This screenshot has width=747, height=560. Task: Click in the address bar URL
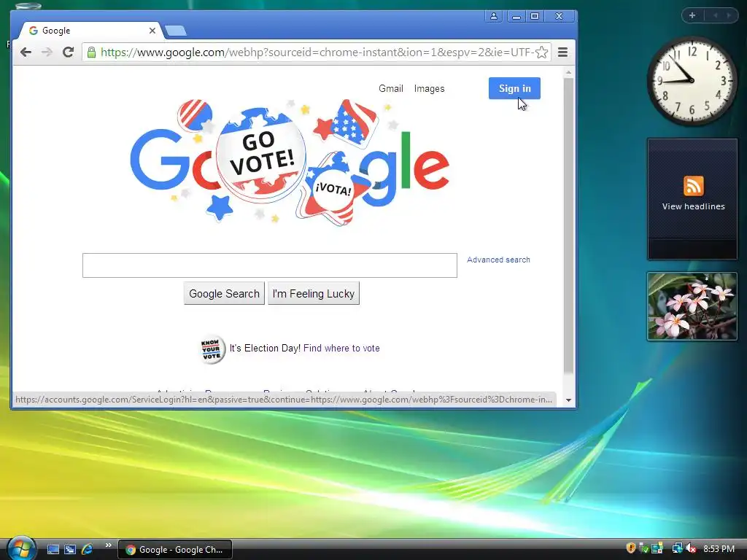point(317,52)
